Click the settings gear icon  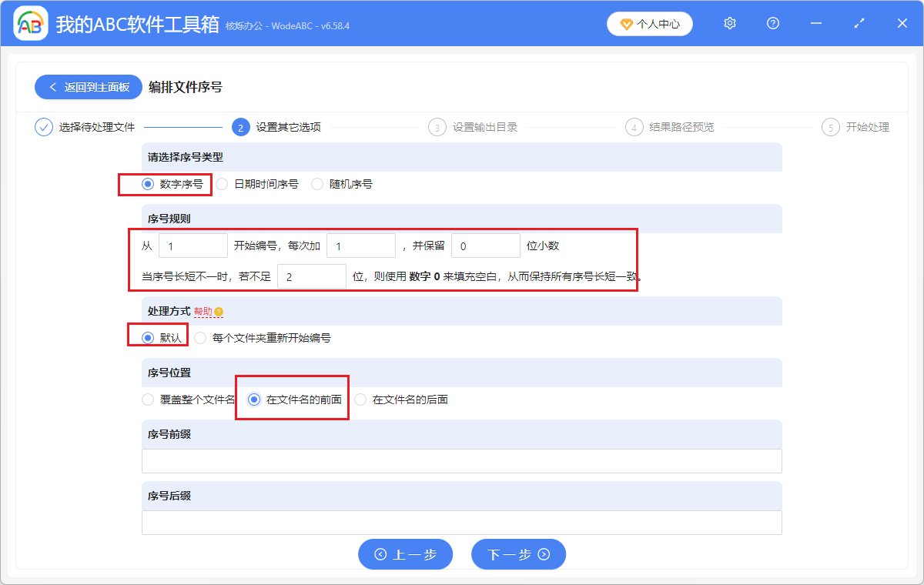pos(729,23)
